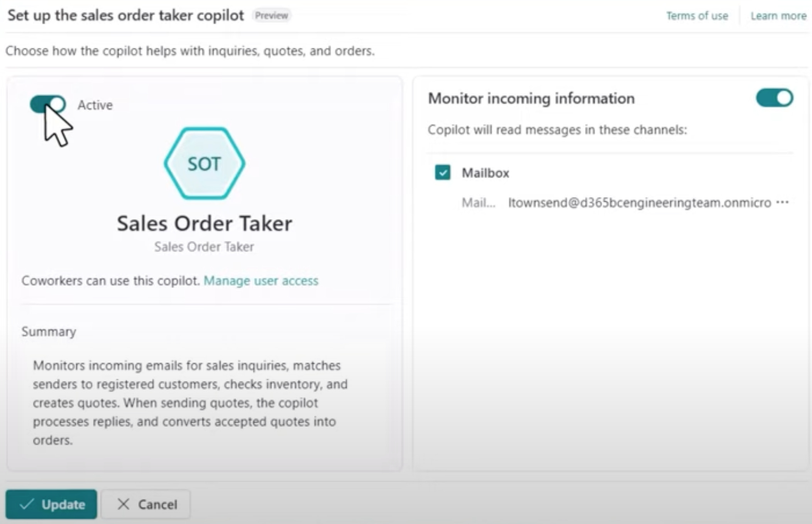Click the large Sales Order Taker title

click(205, 223)
